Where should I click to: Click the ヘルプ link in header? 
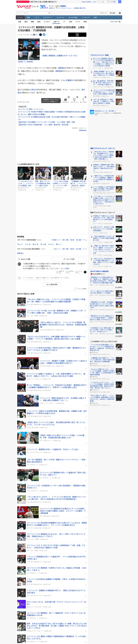94,2
